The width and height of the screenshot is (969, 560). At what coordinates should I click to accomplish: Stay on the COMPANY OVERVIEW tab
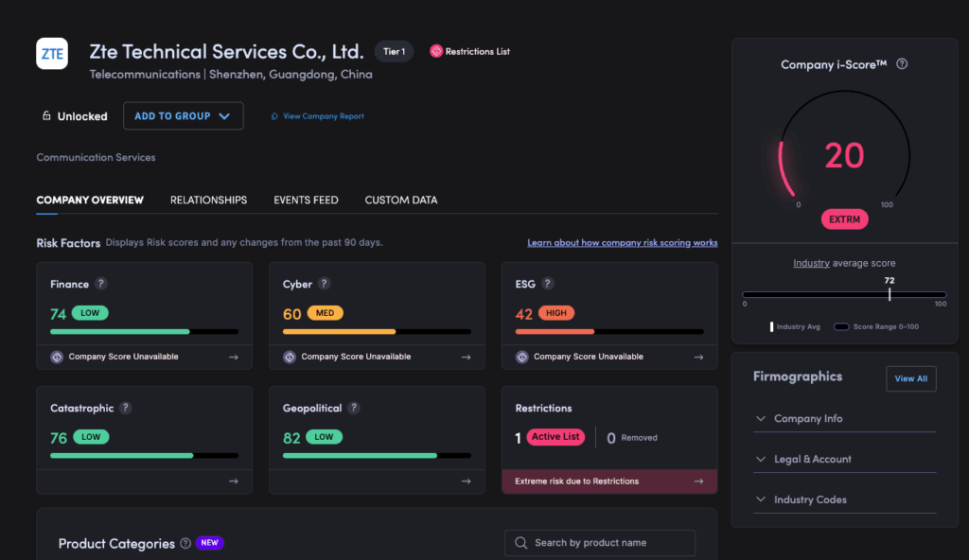click(x=90, y=201)
